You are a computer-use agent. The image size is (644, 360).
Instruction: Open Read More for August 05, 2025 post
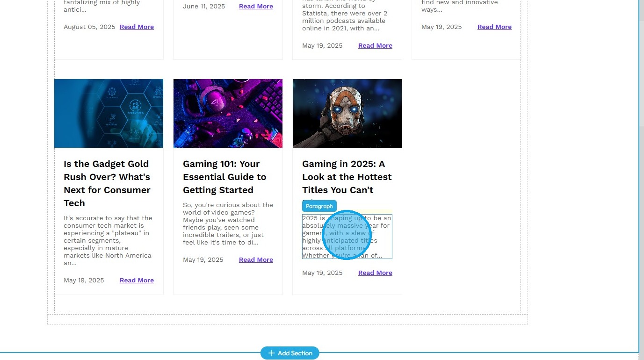tap(137, 27)
